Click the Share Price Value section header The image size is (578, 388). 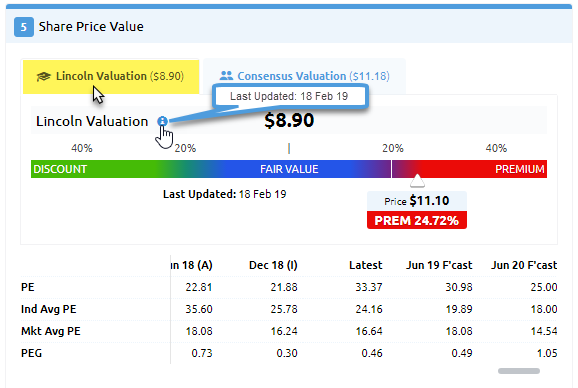click(91, 27)
